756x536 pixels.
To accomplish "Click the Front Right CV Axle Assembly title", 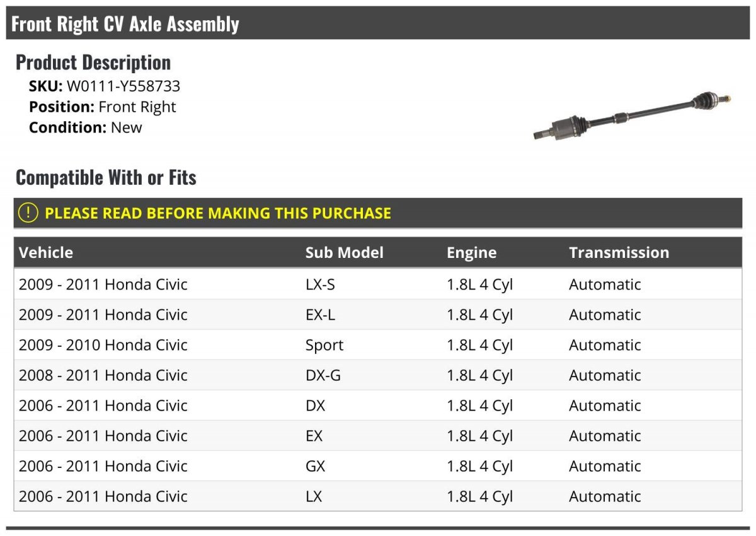I will pos(125,24).
